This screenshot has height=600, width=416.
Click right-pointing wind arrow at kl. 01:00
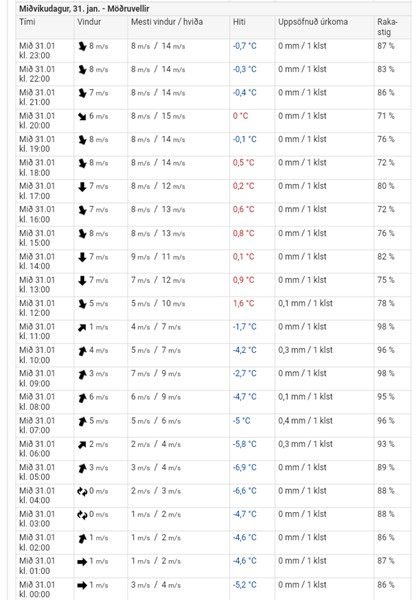point(82,562)
